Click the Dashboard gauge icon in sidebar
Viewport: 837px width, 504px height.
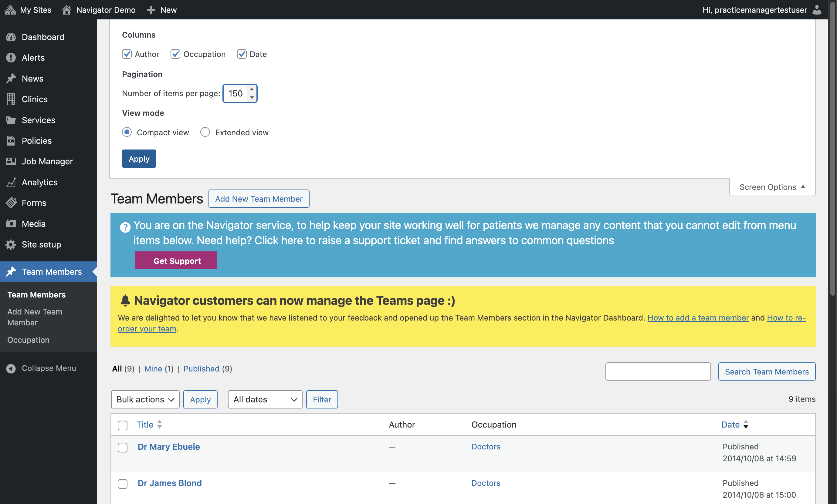[x=11, y=37]
